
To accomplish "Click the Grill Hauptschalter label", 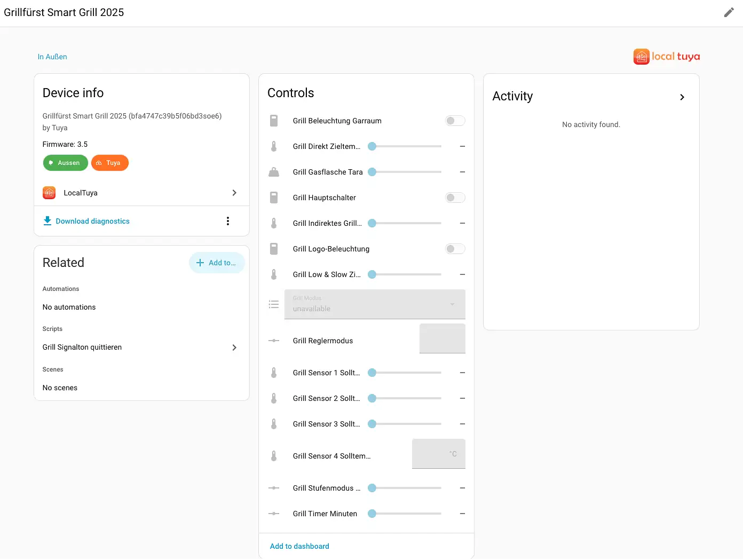I will (x=325, y=198).
